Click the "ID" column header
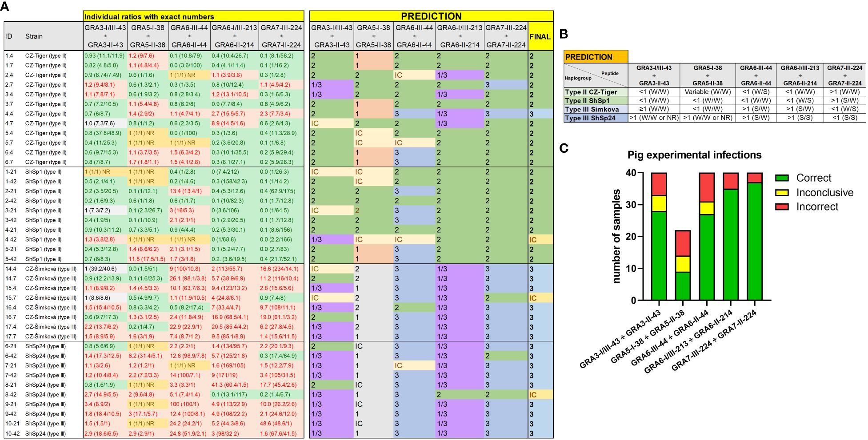 (9, 36)
